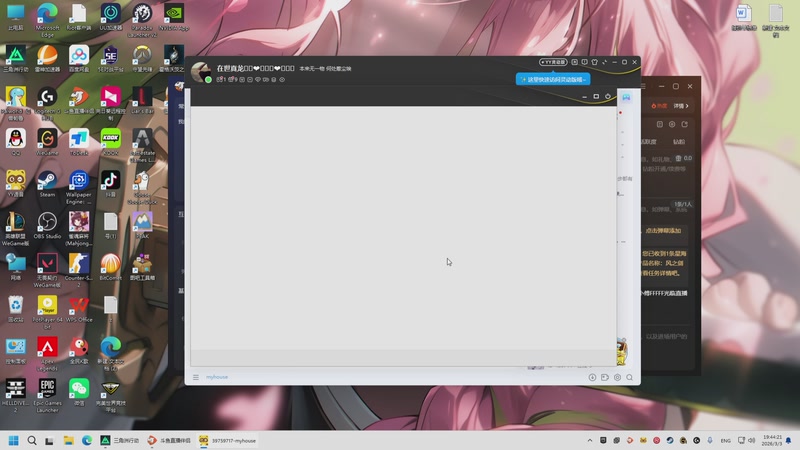Launch the WeGame desktop shortcut
This screenshot has width=800, height=450.
tap(47, 140)
